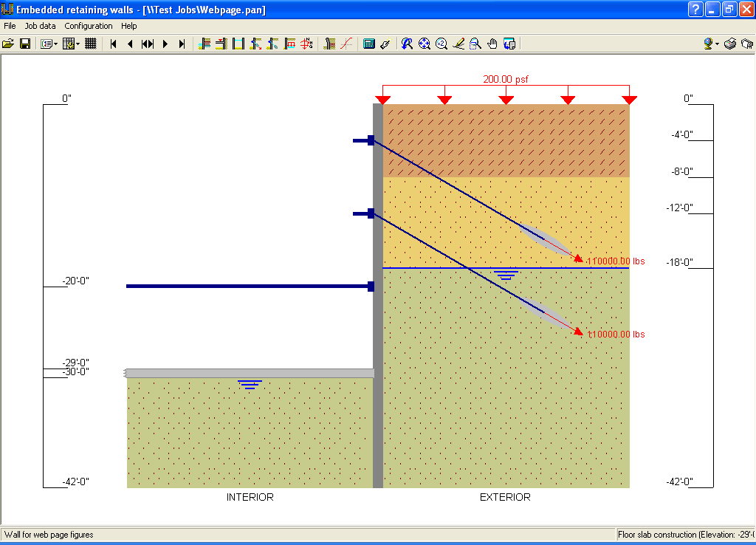Open the dropdown beside the job details icon

54,44
